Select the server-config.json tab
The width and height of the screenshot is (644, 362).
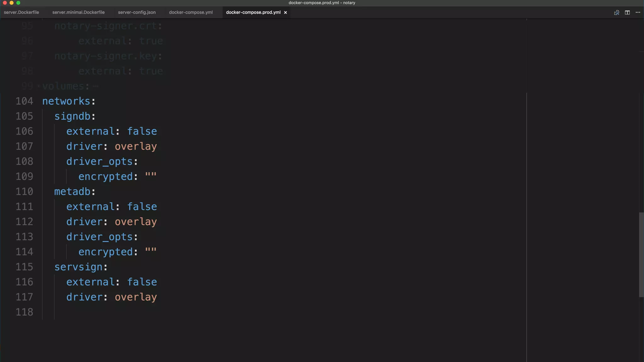[137, 13]
